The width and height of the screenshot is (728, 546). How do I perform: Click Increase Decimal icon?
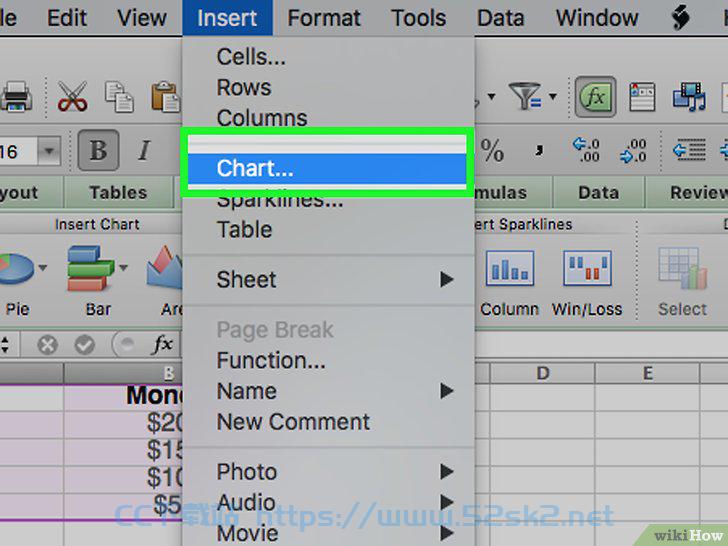tap(586, 150)
